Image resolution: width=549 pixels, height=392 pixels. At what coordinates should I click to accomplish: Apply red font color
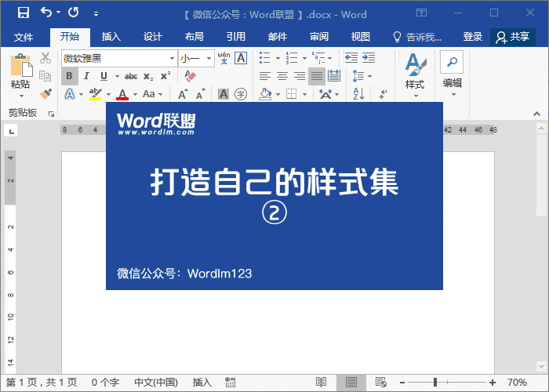[x=122, y=94]
